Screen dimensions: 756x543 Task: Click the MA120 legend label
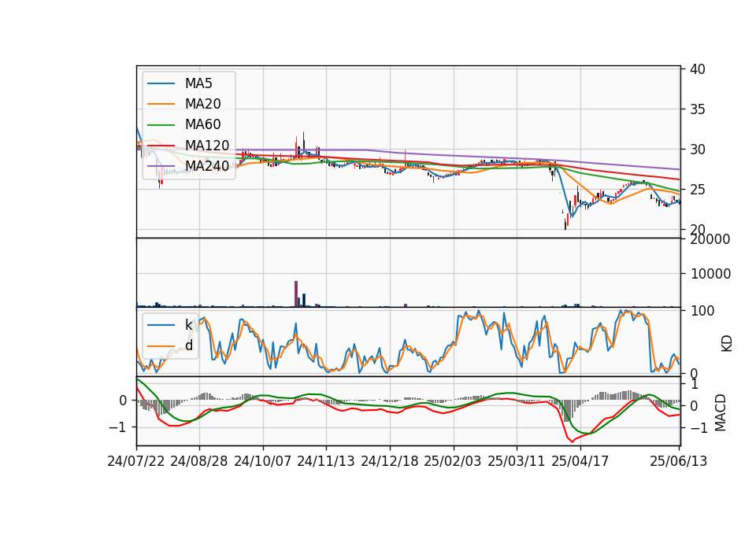click(x=207, y=146)
